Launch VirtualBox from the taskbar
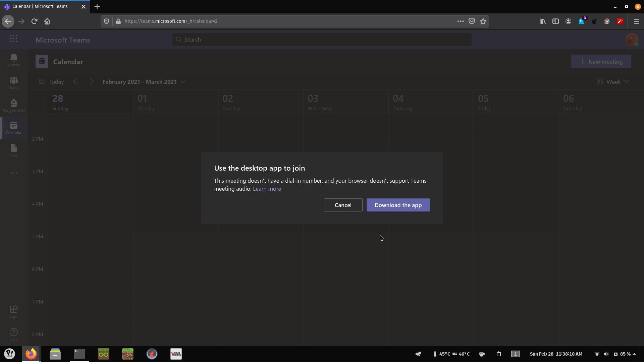644x362 pixels. (x=176, y=354)
